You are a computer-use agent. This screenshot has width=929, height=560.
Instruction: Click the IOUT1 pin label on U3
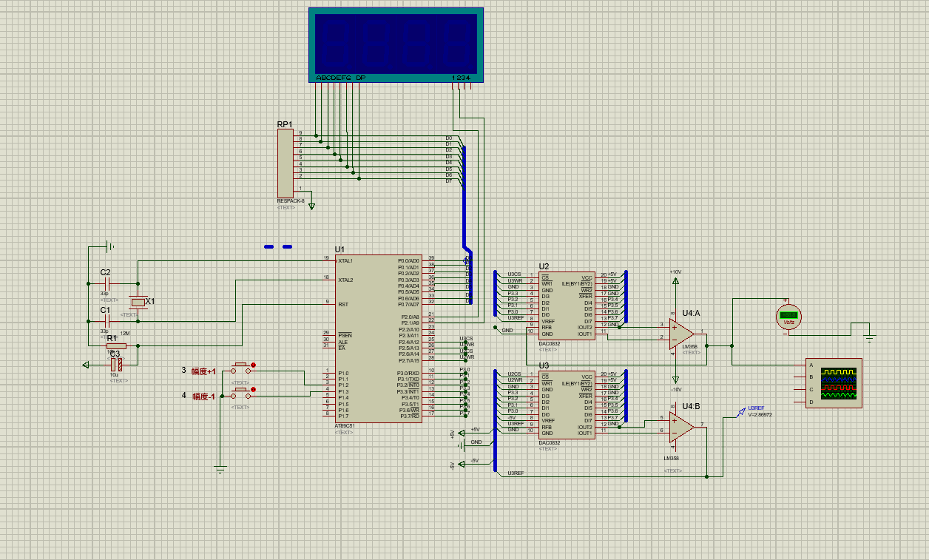tap(586, 433)
